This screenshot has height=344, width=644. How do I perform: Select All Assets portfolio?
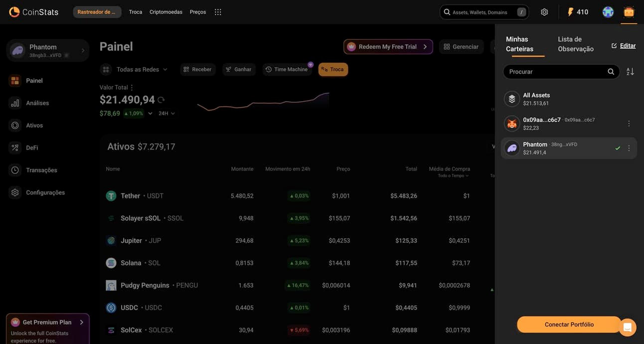[x=536, y=99]
